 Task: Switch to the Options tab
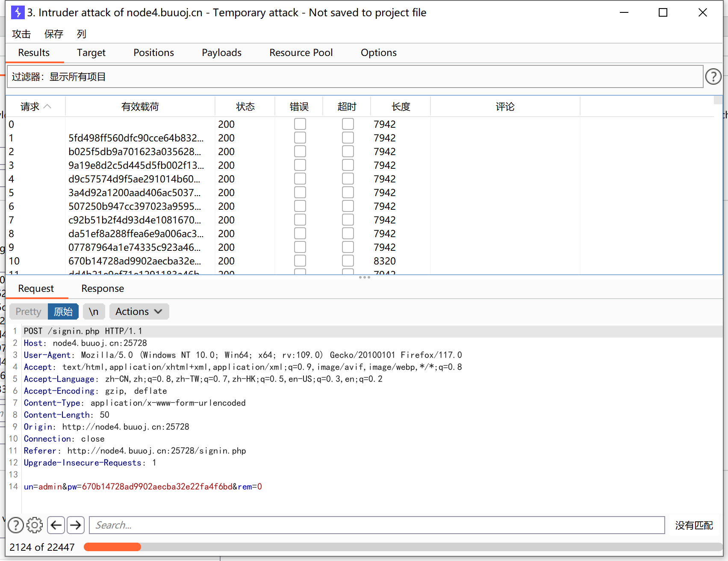378,53
